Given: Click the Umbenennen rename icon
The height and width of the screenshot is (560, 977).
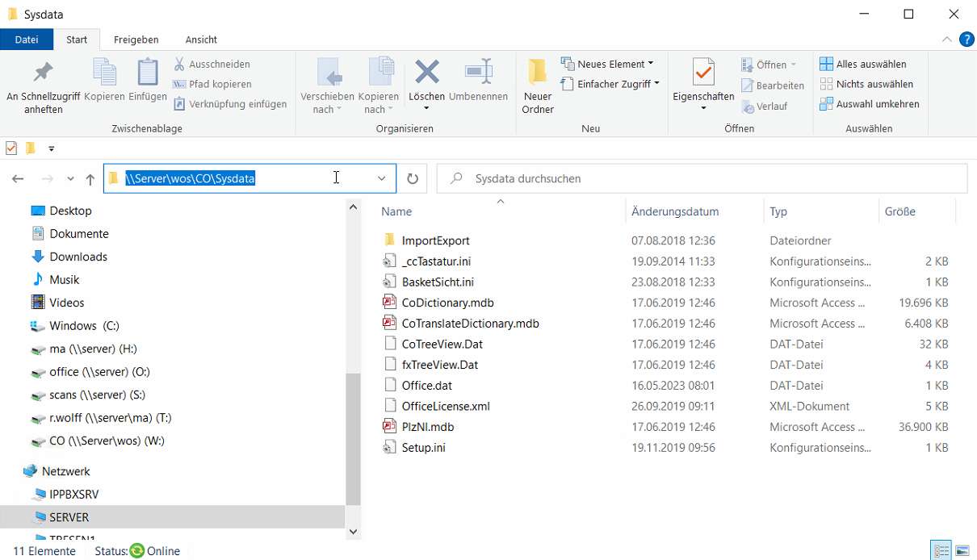Looking at the screenshot, I should coord(479,72).
